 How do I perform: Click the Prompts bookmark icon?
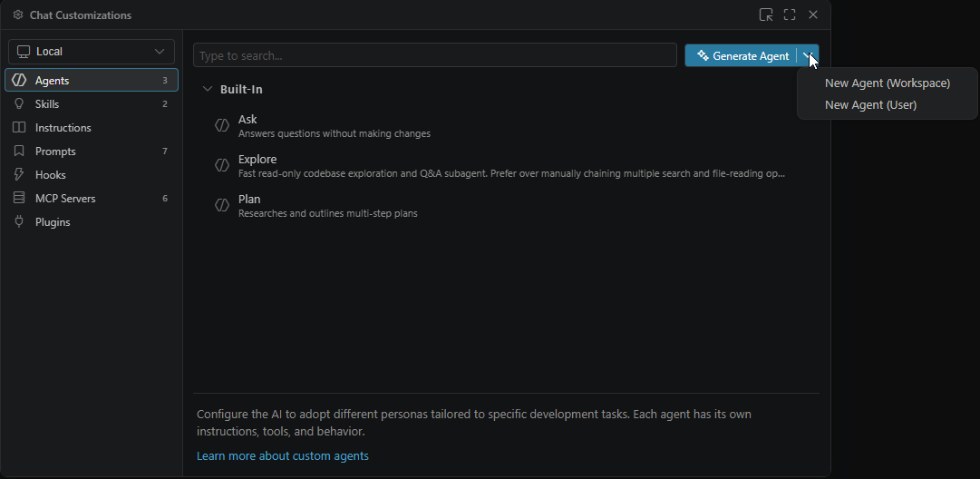(19, 152)
